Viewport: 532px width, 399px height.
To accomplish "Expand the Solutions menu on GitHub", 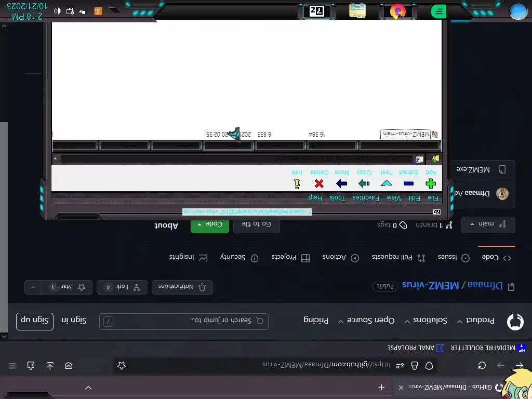I will tap(426, 321).
